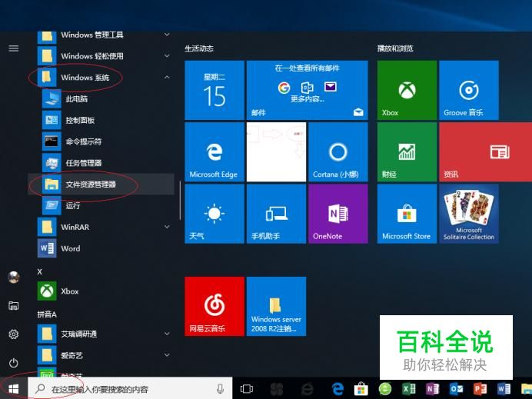Viewport: 532px width, 399px height.
Task: Click the 生活动态 tile group title
Action: 199,48
